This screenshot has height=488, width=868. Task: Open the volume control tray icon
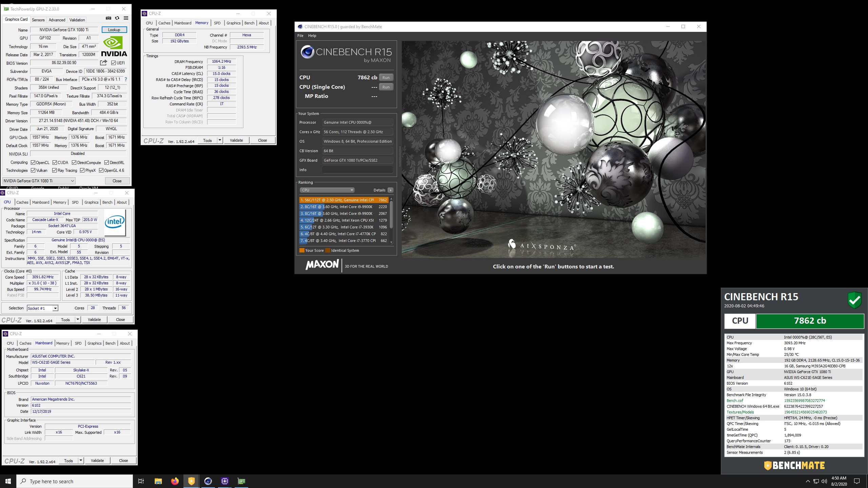[x=825, y=481]
